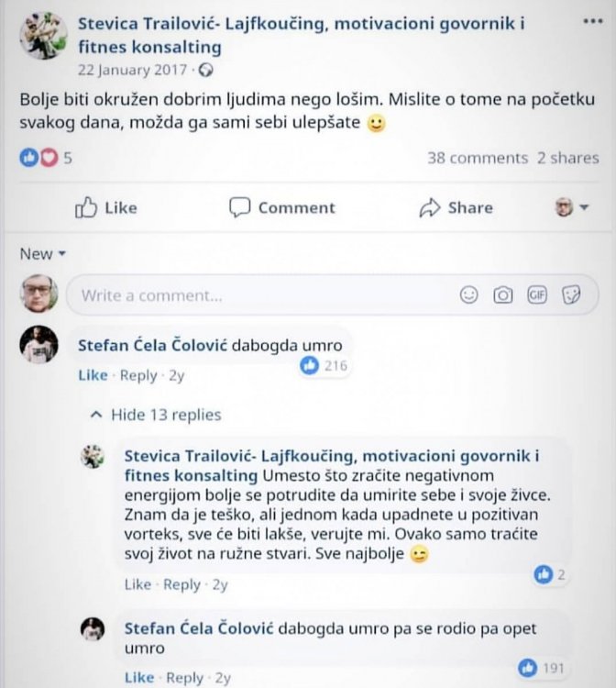Collapse replies with Hide 13 replies

tap(156, 415)
